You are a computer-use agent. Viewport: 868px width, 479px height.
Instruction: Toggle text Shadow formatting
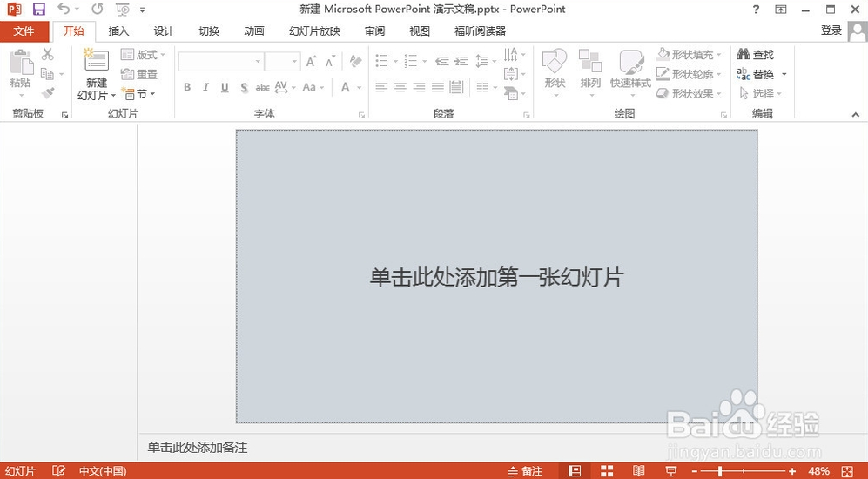click(x=244, y=87)
